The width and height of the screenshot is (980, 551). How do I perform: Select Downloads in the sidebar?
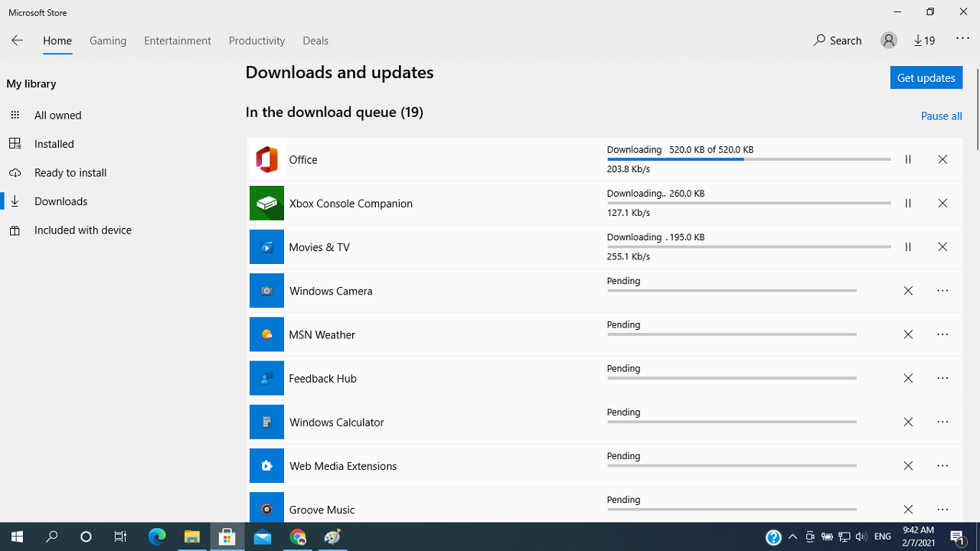60,201
